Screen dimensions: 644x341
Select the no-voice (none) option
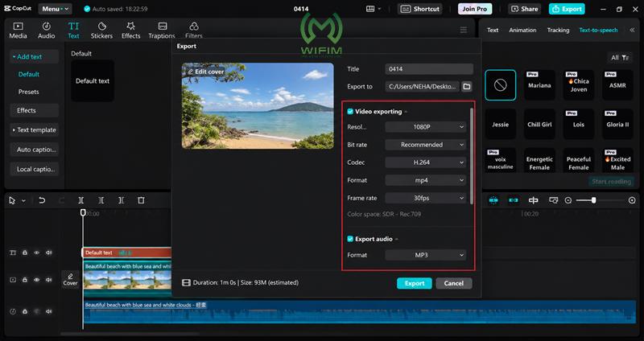click(500, 85)
